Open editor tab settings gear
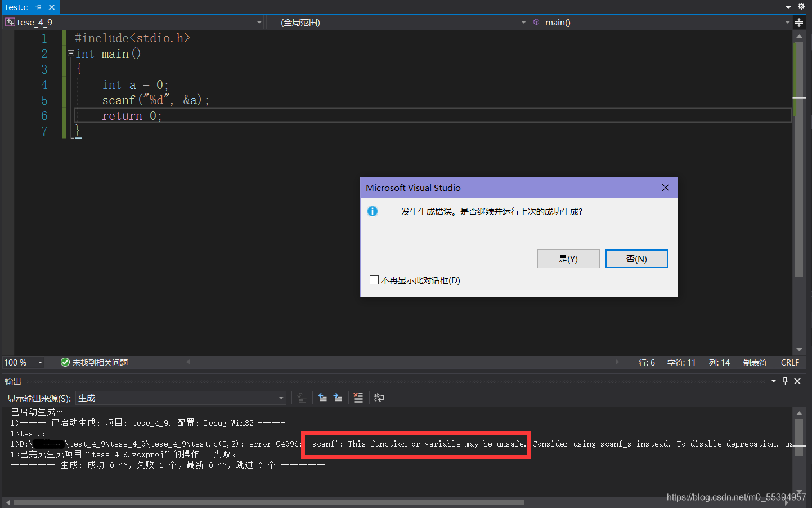This screenshot has width=812, height=508. [x=801, y=6]
